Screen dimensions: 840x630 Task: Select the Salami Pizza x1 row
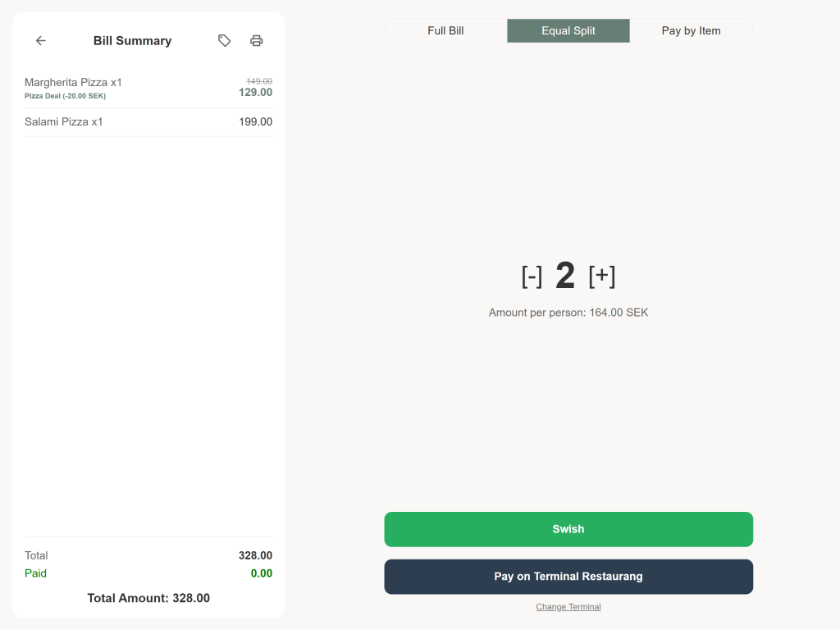click(x=148, y=122)
